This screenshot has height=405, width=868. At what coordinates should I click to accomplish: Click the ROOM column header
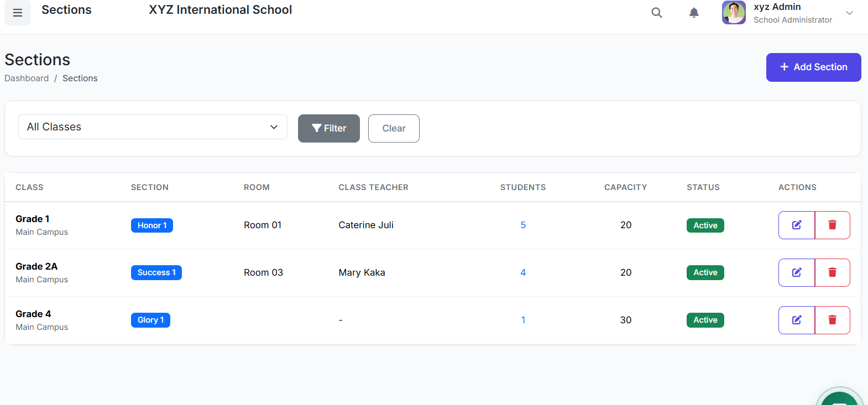(257, 187)
